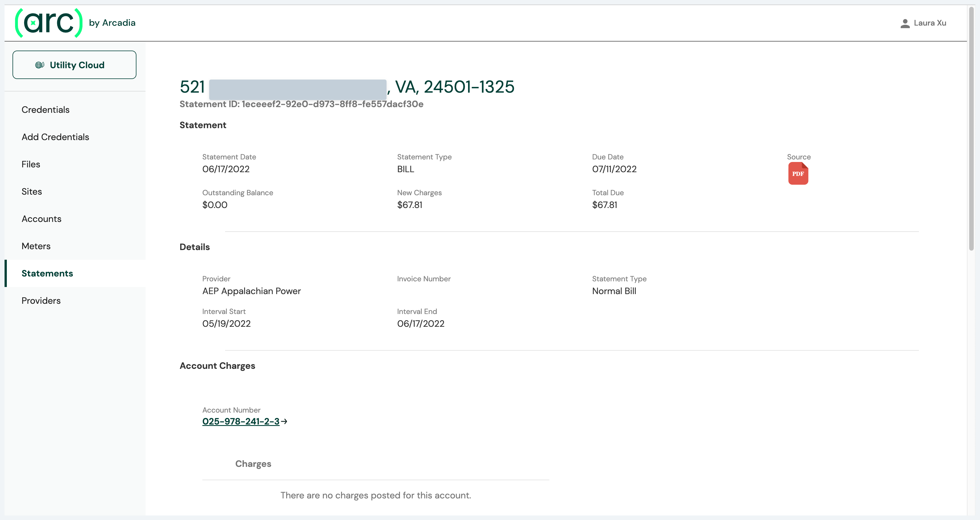Open account 025-978-241-2-3 link
This screenshot has width=980, height=520.
tap(240, 421)
